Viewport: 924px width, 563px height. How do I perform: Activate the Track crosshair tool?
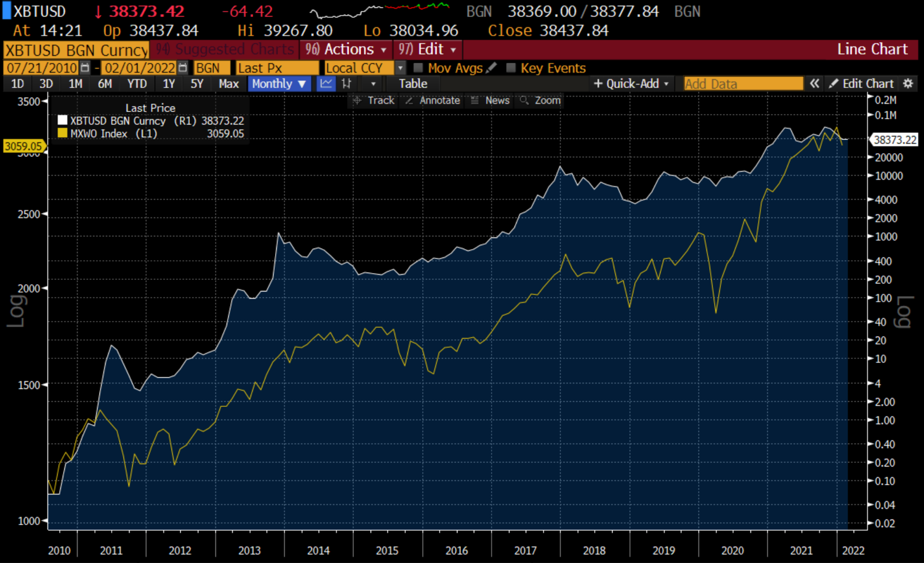pos(373,100)
